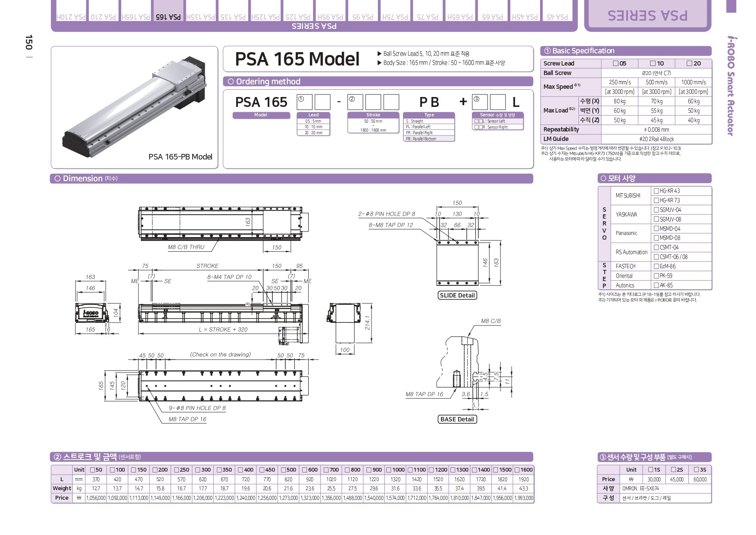Click the L = STROKE + 320 dimension

point(223,329)
